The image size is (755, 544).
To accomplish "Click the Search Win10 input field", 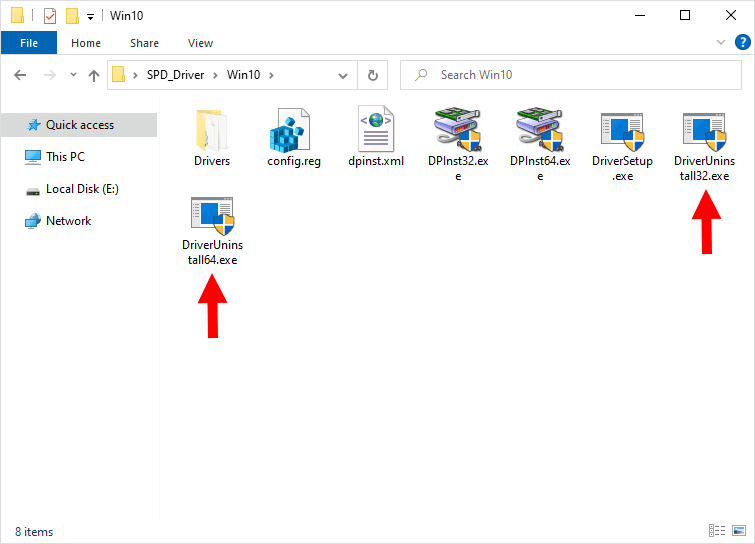I will tap(571, 75).
